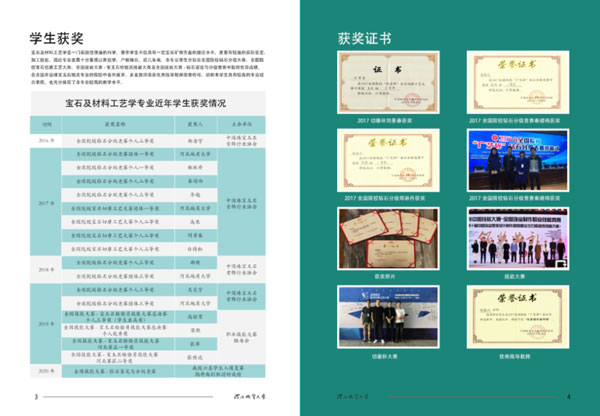Select the 2020年 year cell
The height and width of the screenshot is (416, 600).
[47, 369]
